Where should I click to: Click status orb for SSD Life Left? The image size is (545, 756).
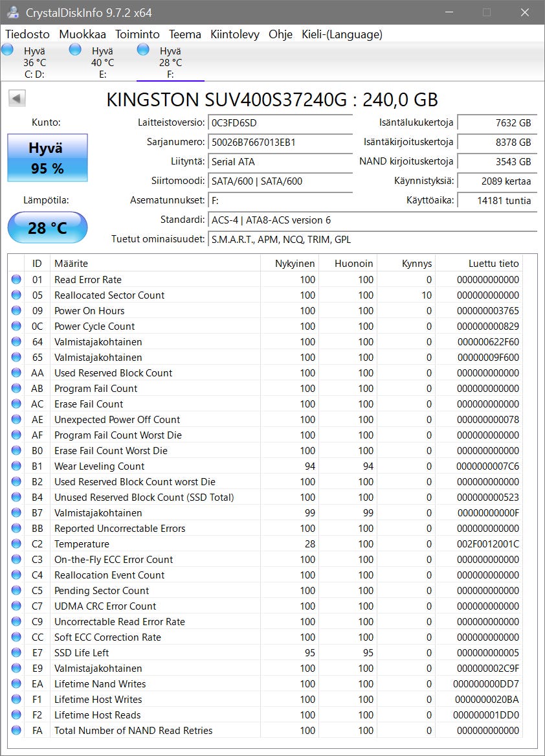point(16,652)
